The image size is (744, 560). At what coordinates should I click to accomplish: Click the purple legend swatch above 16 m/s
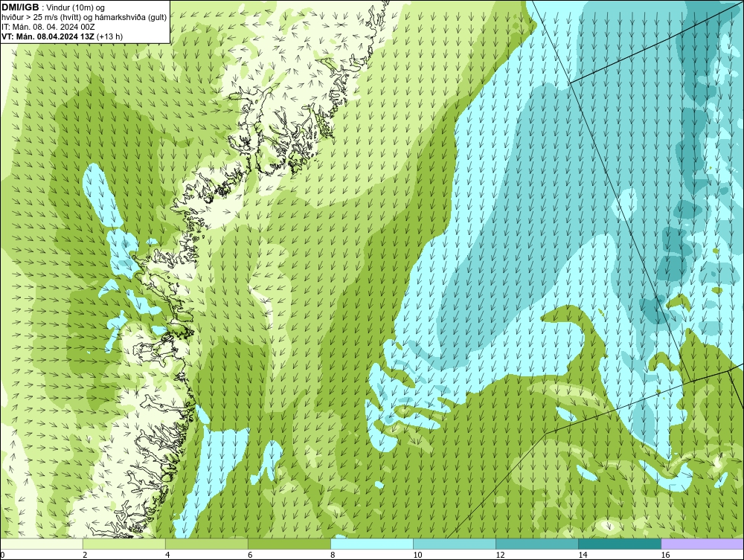click(x=702, y=544)
